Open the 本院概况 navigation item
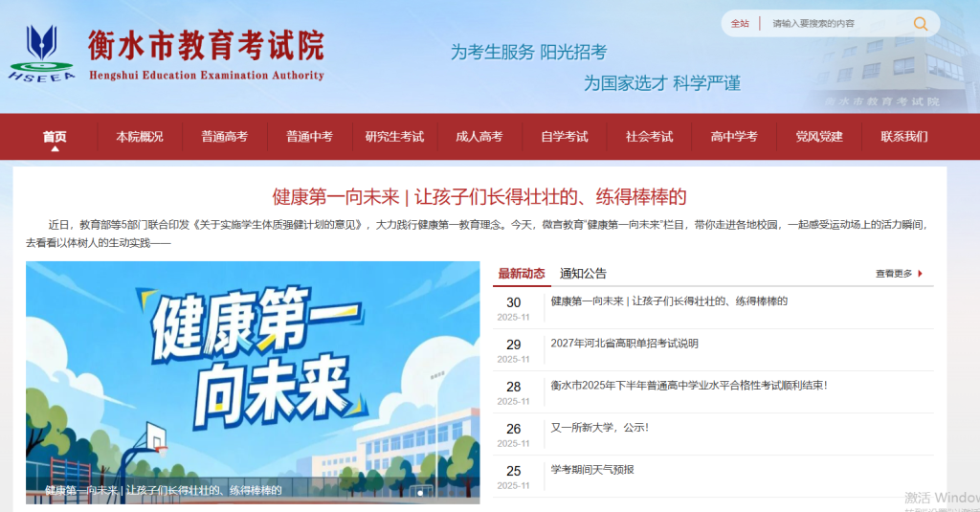 click(140, 136)
